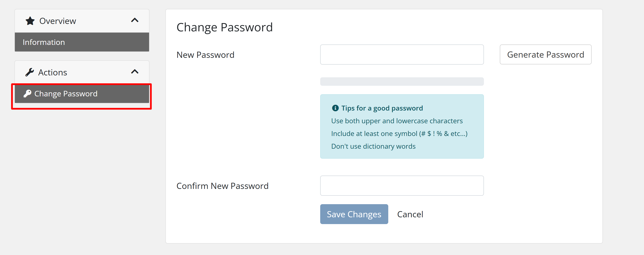The width and height of the screenshot is (644, 255).
Task: Click the Cancel link
Action: (x=410, y=214)
